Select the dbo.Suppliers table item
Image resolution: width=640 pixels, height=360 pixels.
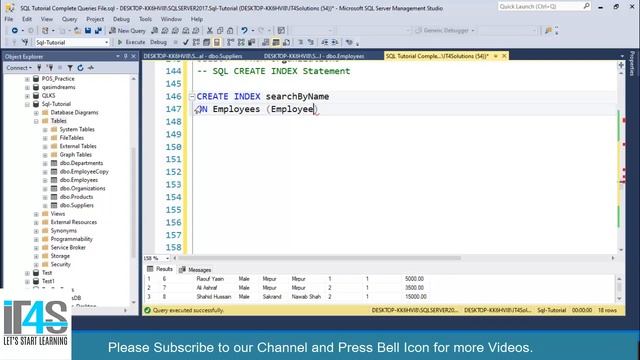[x=76, y=205]
